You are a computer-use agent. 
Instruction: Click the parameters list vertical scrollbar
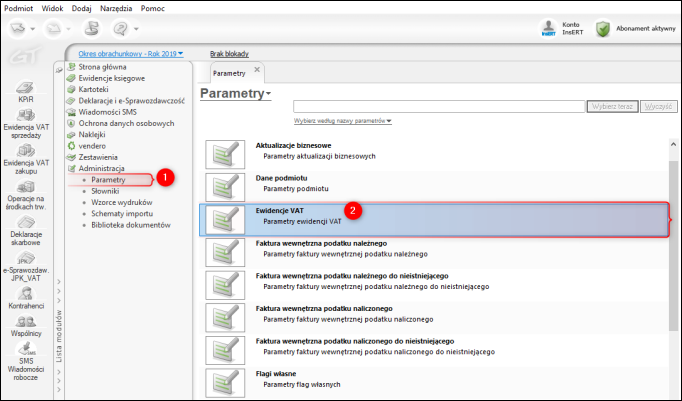673,246
